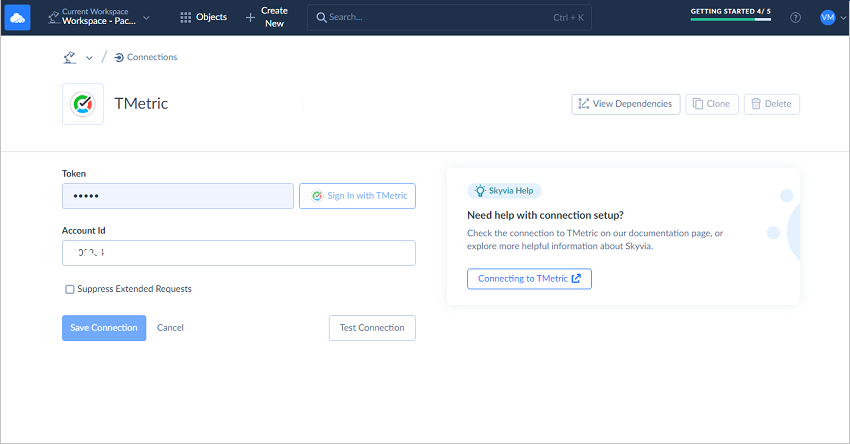The width and height of the screenshot is (850, 444).
Task: Select the search magnifier icon
Action: click(x=321, y=18)
